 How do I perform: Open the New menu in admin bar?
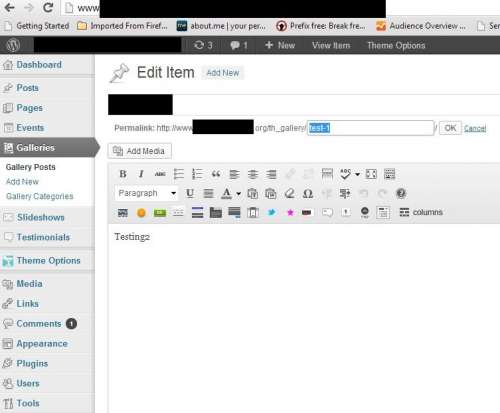pos(280,45)
